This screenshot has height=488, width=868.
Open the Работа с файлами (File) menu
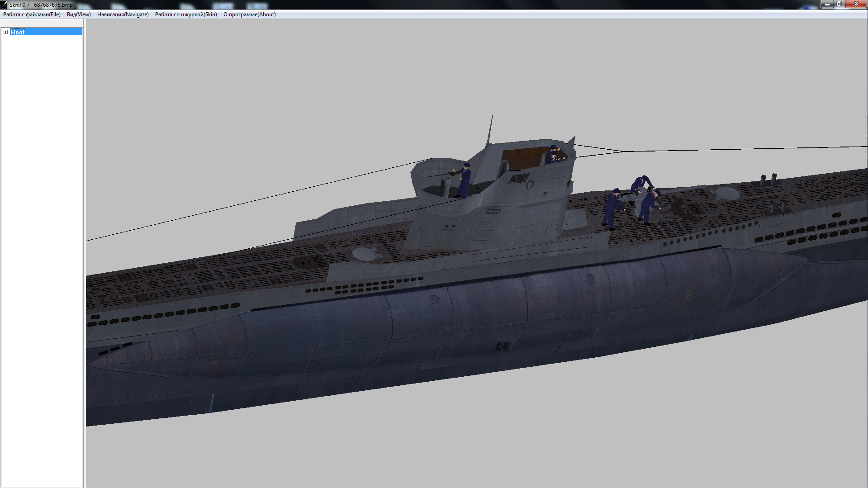[x=32, y=14]
